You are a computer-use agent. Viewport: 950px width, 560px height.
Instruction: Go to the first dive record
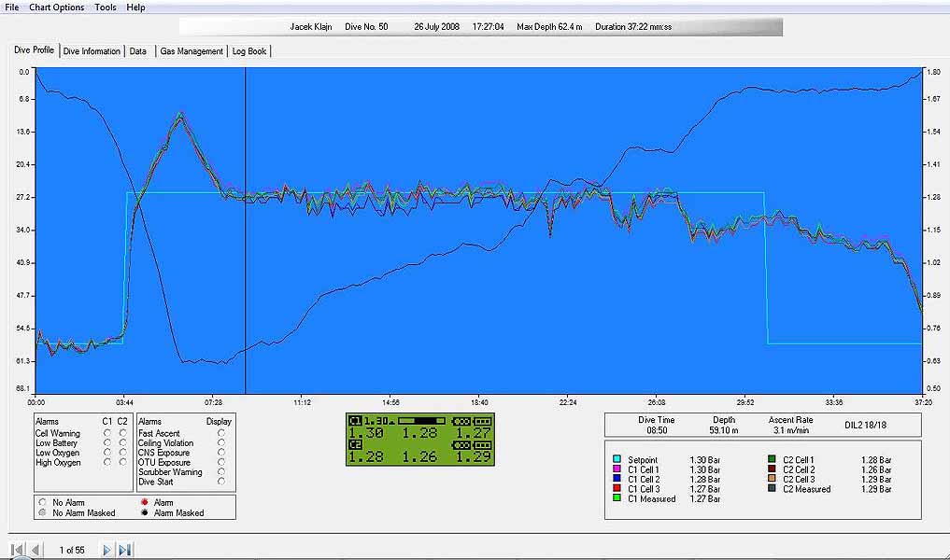[x=18, y=550]
